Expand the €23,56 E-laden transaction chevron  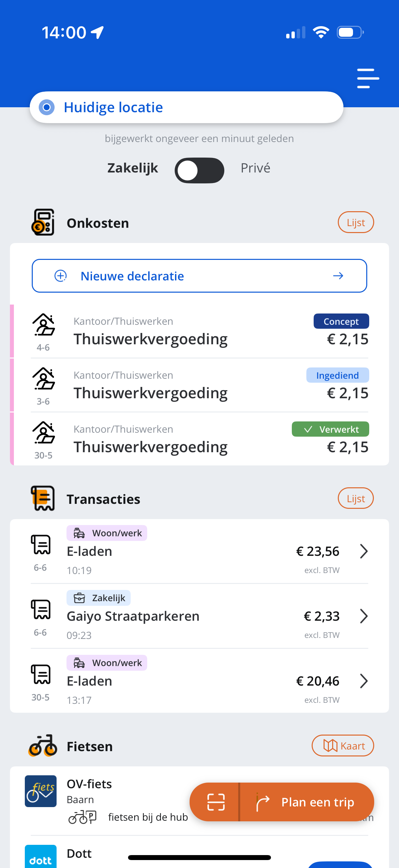(364, 551)
